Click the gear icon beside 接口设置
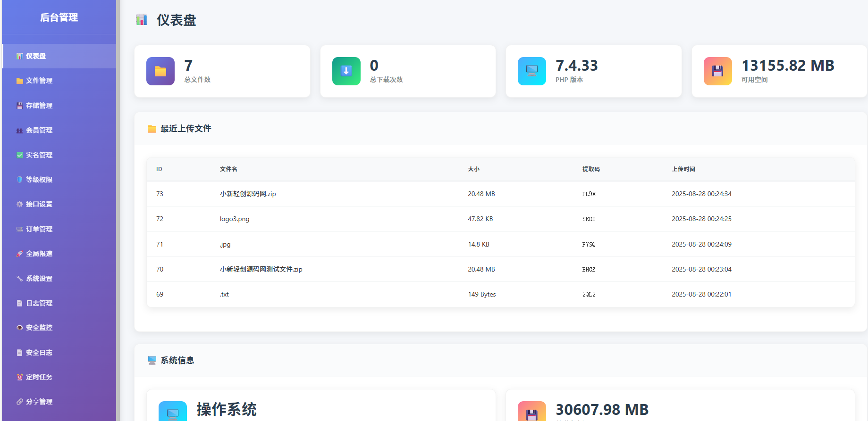The height and width of the screenshot is (421, 868). pos(19,204)
